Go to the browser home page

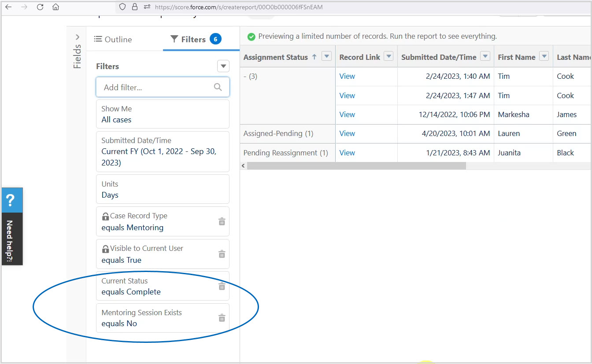coord(55,7)
